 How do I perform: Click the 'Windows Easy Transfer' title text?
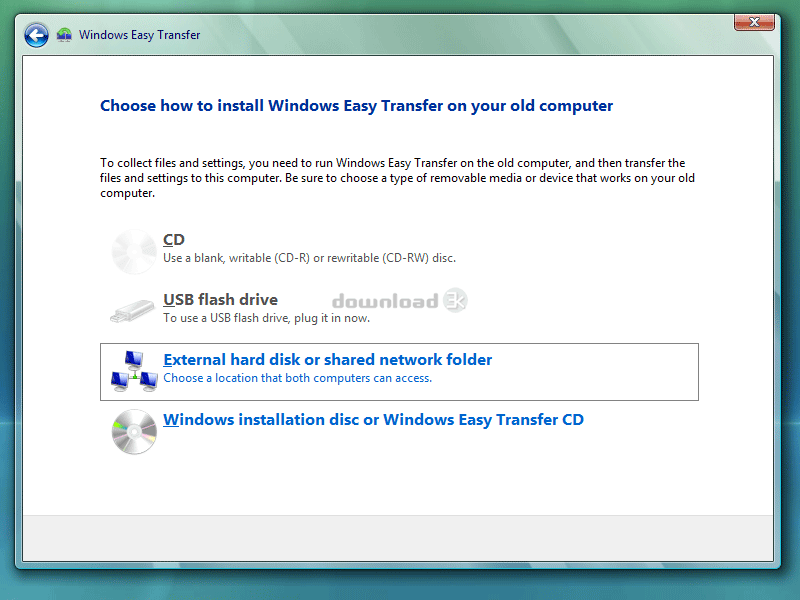139,35
